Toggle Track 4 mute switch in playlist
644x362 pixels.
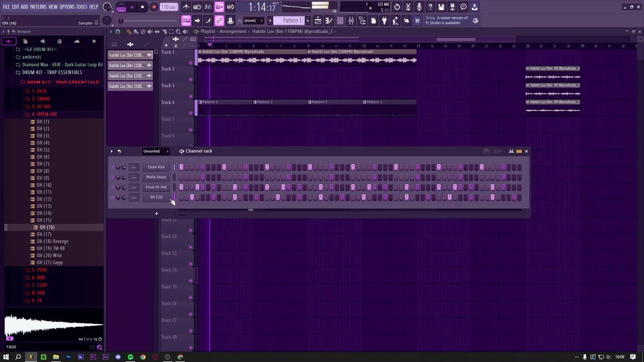coord(191,113)
